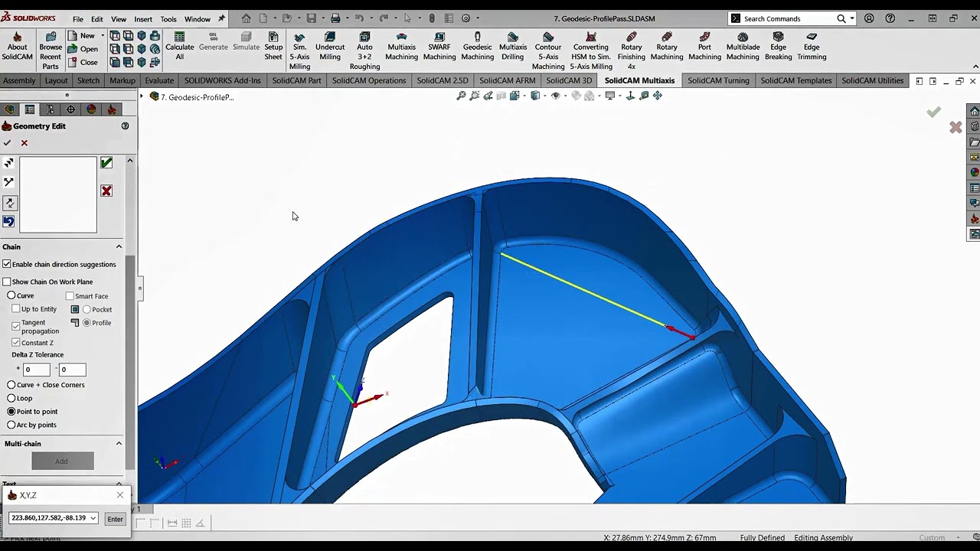This screenshot has width=980, height=551.
Task: Click Delta Z Tolerance minus field
Action: [72, 370]
